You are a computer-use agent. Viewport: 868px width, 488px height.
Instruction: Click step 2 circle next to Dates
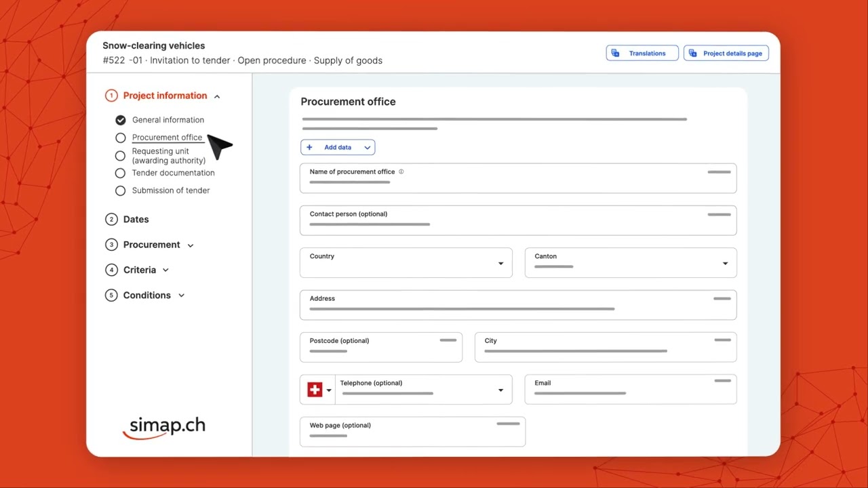coord(111,219)
